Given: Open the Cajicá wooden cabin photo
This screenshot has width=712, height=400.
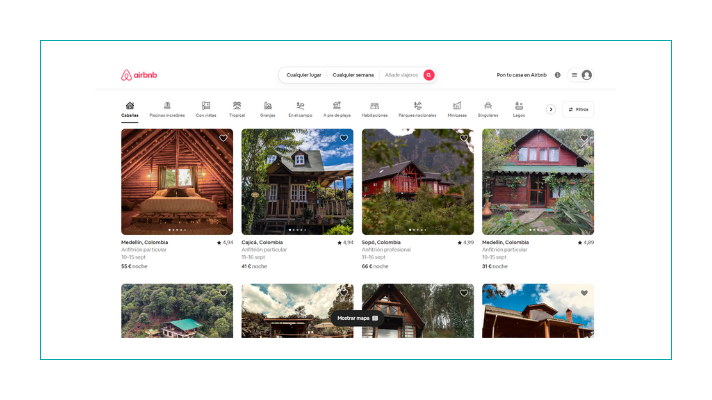Looking at the screenshot, I should tap(297, 182).
